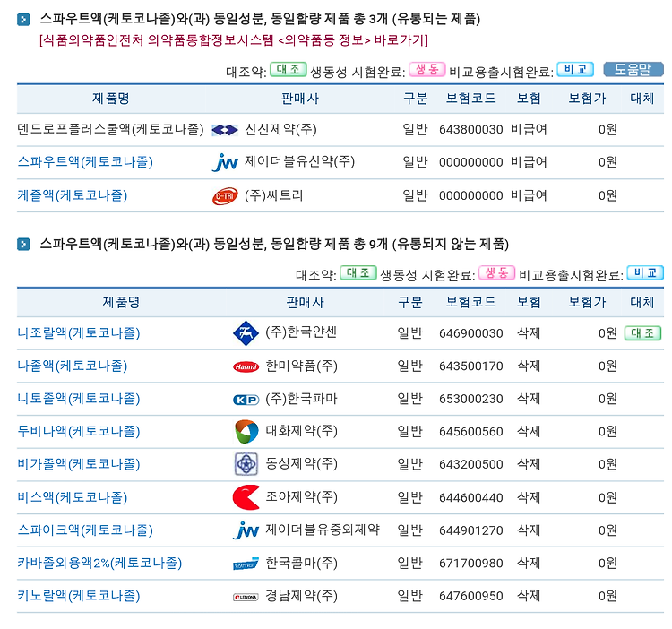The width and height of the screenshot is (672, 629).
Task: Click the blue bullet icon of the 유통되지 않는 제품 heading
Action: tap(23, 245)
